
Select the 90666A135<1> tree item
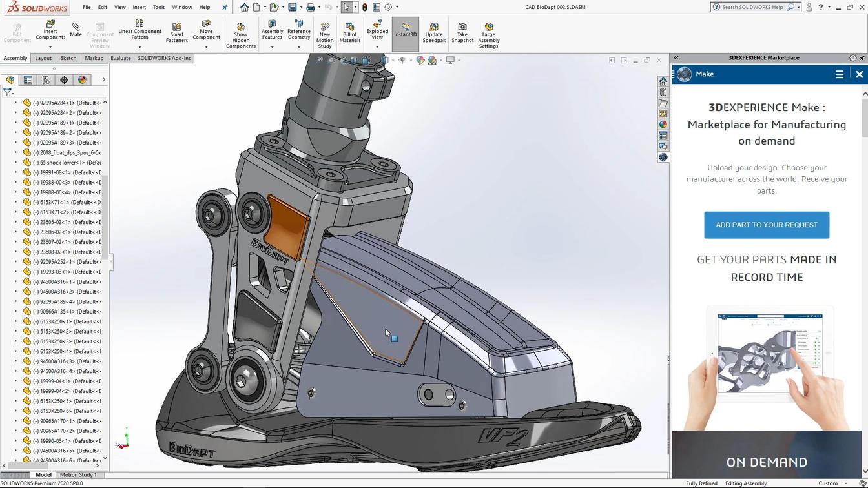coord(63,312)
